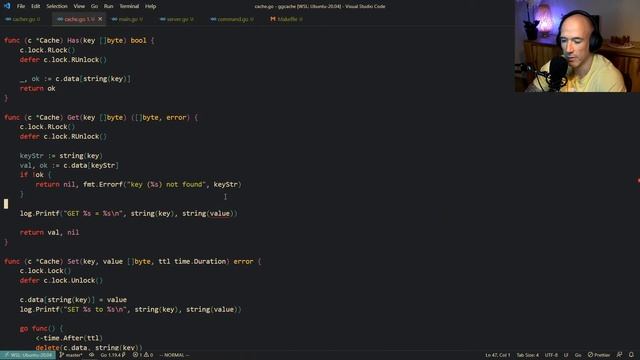
Task: Click the Go file icon on server.go tab
Action: click(162, 19)
